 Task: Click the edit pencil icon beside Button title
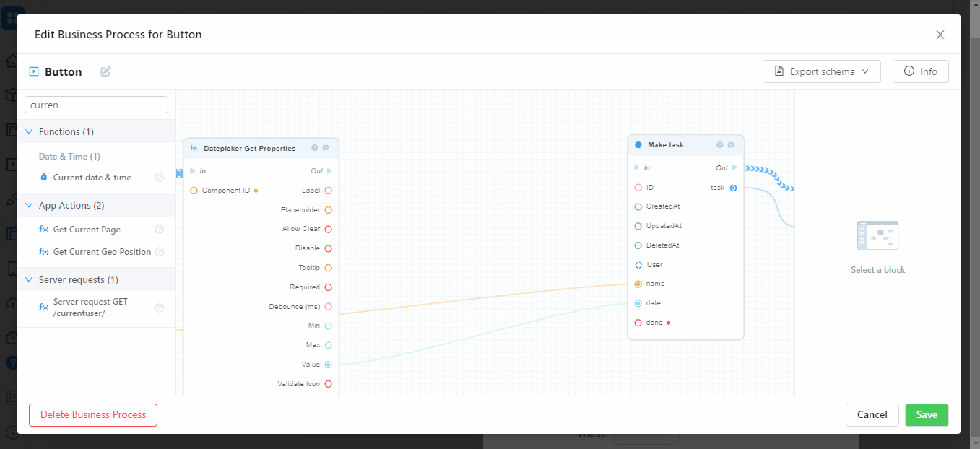105,71
